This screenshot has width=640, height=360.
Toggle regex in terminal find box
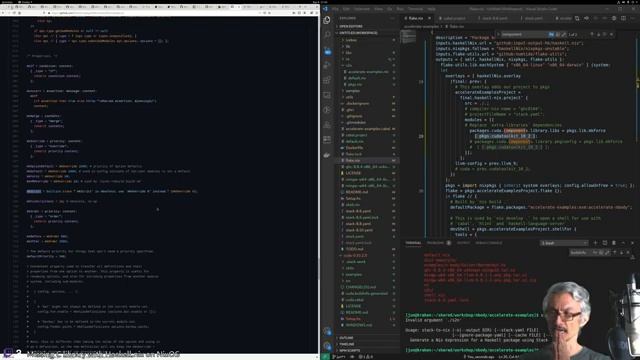pos(607,253)
